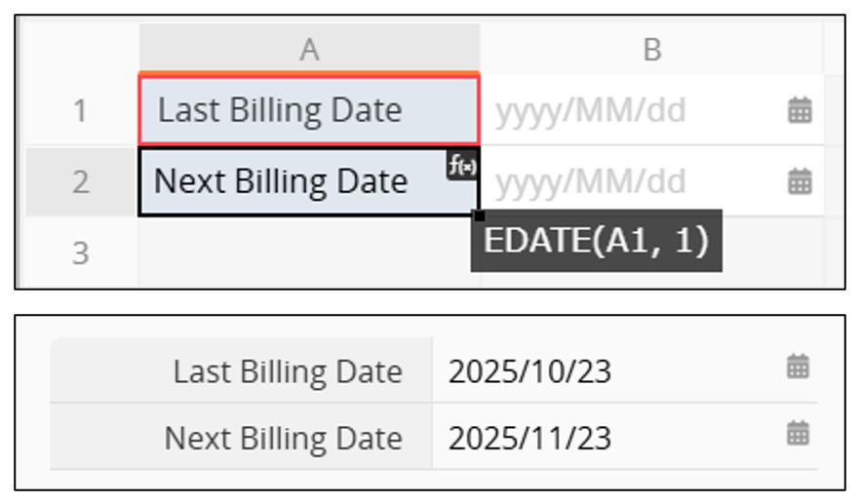Open calendar picker in cell B2
The width and height of the screenshot is (862, 504).
point(800,181)
